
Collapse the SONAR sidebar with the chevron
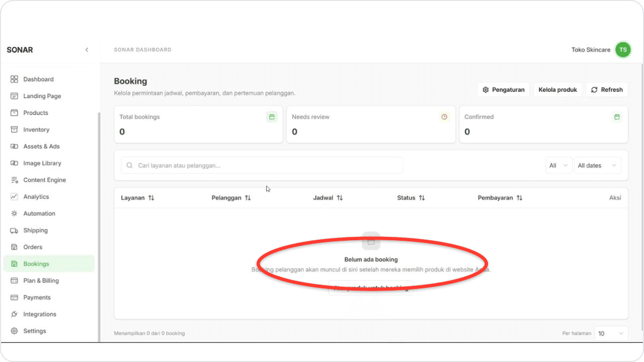coord(87,50)
